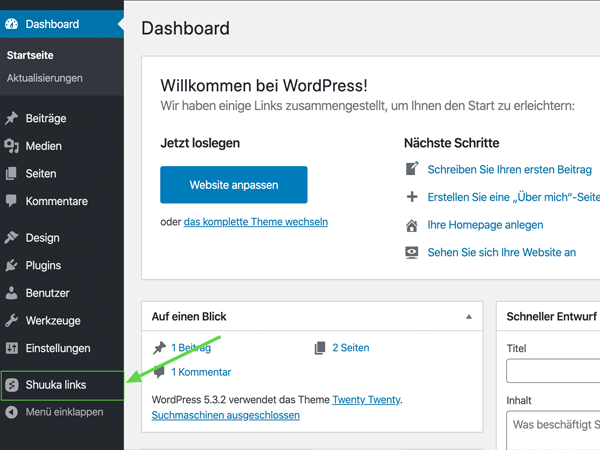Screen dimensions: 600x450
Task: Open the 1 Kommentar link
Action: coord(201,372)
